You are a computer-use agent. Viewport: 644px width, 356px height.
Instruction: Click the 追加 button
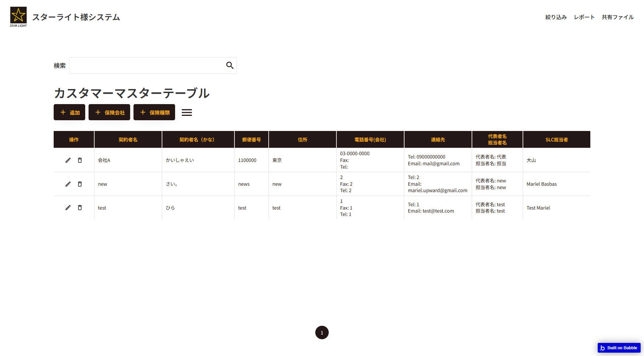(x=69, y=112)
